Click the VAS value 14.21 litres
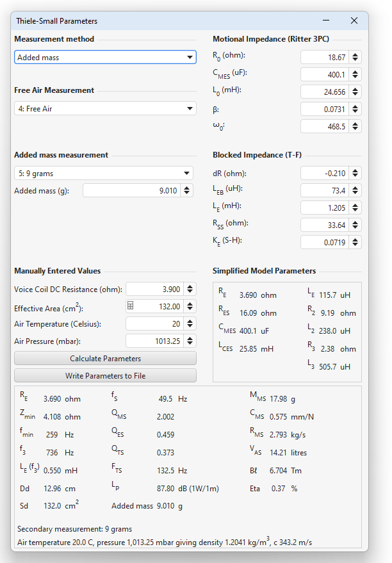Screen dimensions: 392x563 coord(288,452)
